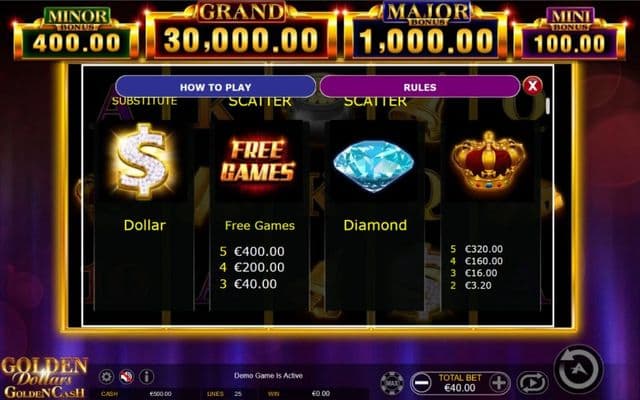Click the paytable scrollbar handle
640x400 pixels.
548,106
